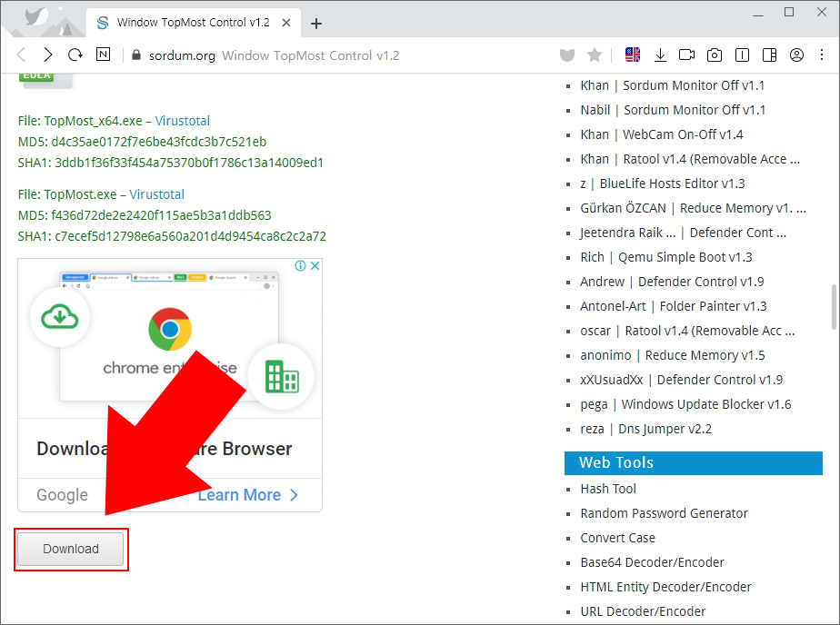Open Random Password Generator link

(664, 513)
